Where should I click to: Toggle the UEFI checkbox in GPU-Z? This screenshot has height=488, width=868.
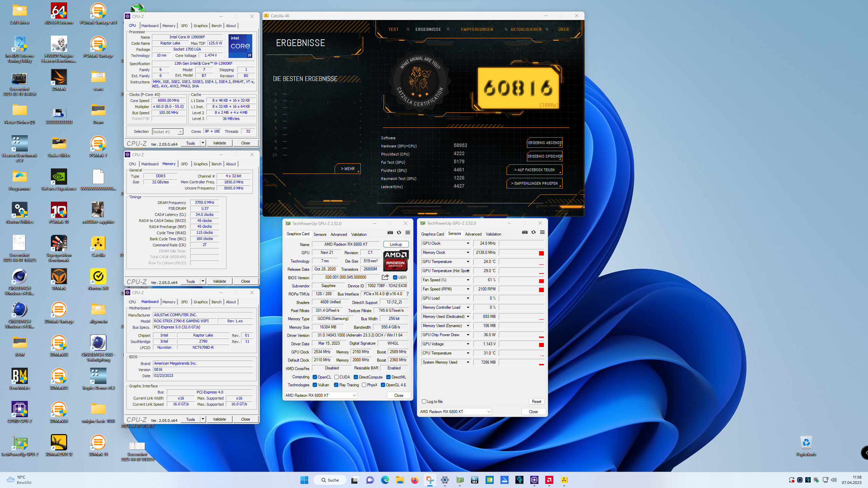click(x=395, y=277)
